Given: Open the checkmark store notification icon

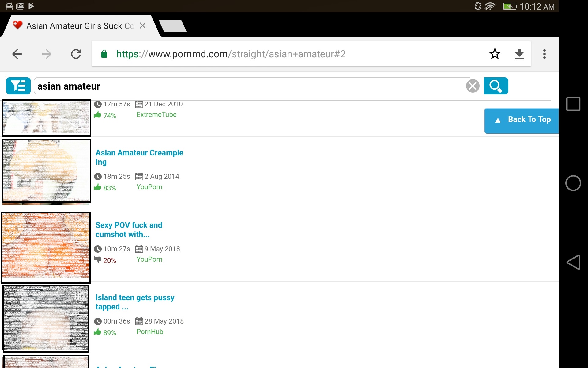Looking at the screenshot, I should (31, 6).
